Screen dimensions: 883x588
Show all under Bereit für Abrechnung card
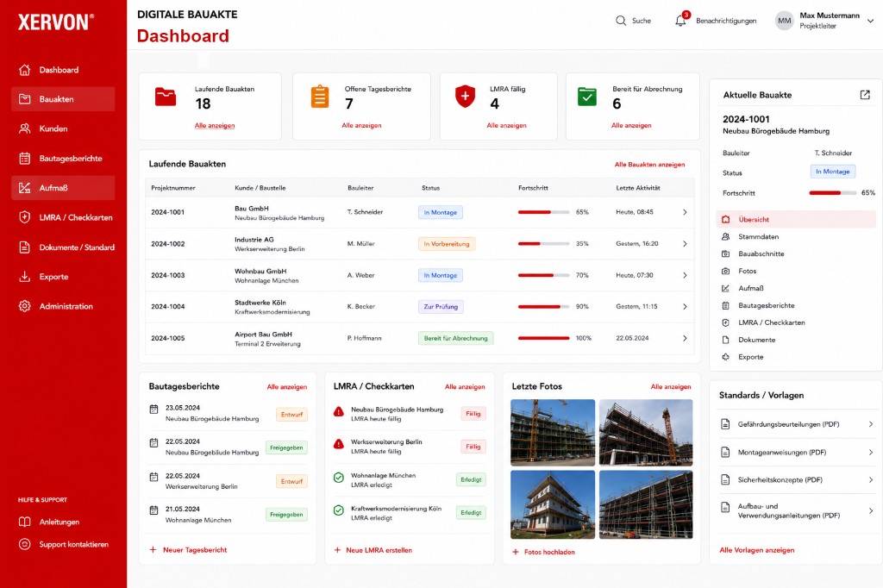(631, 126)
